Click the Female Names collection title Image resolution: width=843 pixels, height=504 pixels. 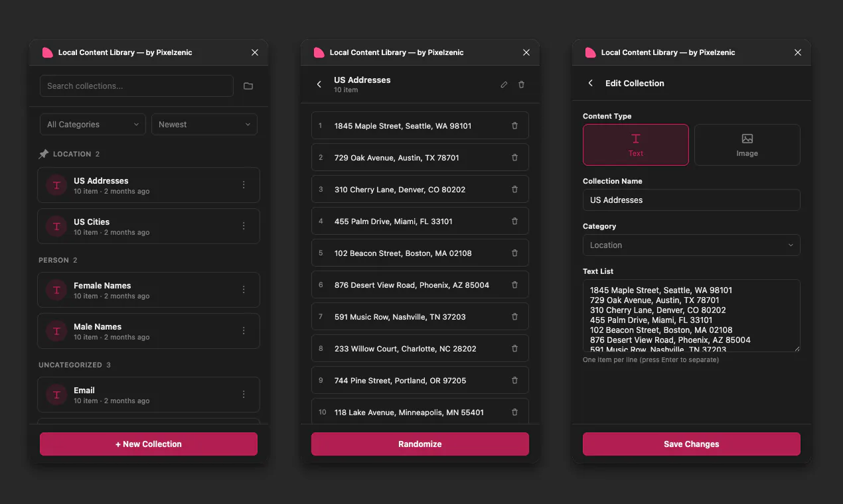pos(102,286)
